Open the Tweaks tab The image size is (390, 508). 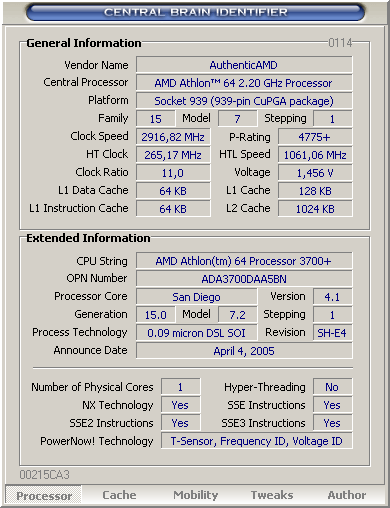click(x=272, y=495)
